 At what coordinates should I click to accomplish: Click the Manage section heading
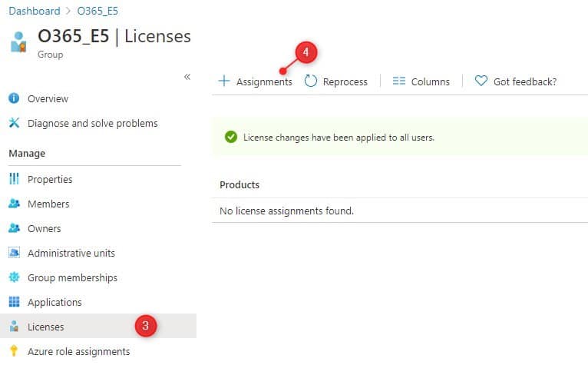pyautogui.click(x=27, y=153)
